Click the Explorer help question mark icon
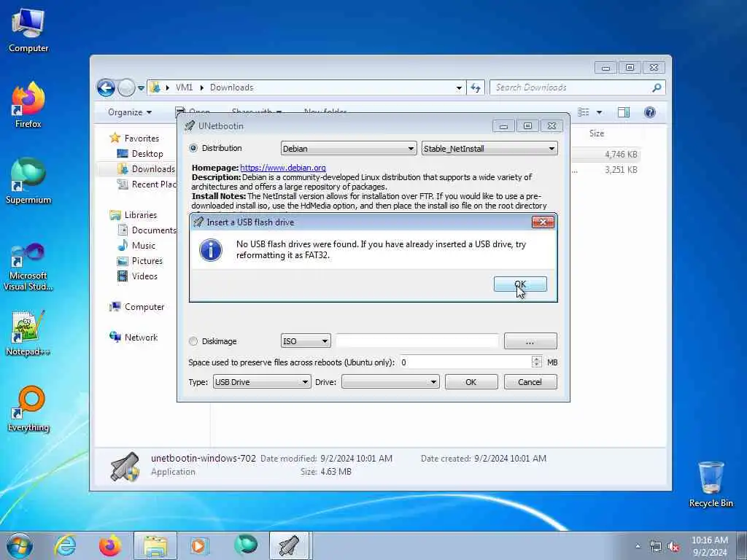 click(x=650, y=112)
